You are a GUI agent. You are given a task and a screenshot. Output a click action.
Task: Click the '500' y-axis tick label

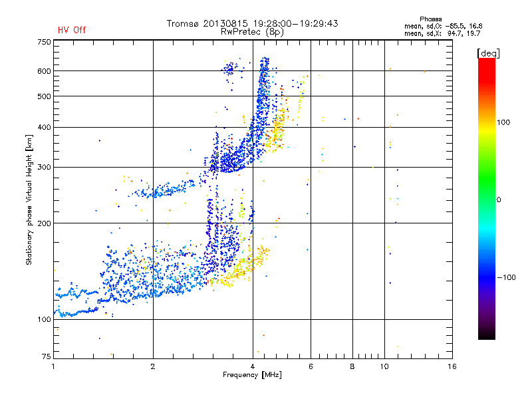44,96
